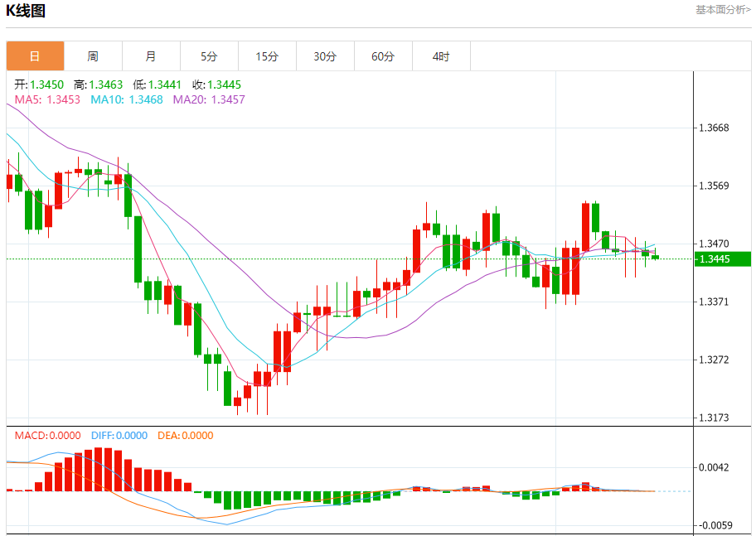
Task: Select the 日 daily chart tab
Action: coord(35,56)
